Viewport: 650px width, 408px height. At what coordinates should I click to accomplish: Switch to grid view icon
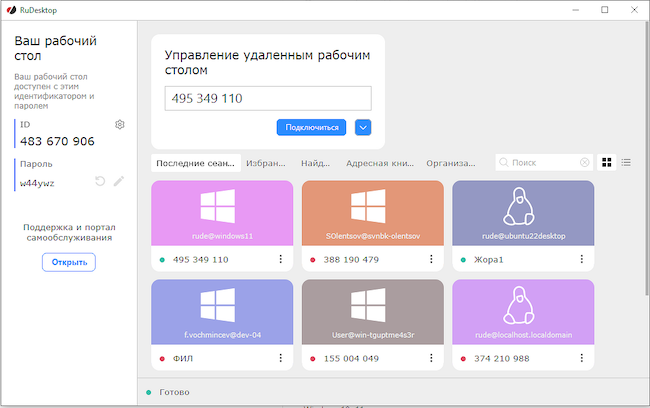click(606, 163)
